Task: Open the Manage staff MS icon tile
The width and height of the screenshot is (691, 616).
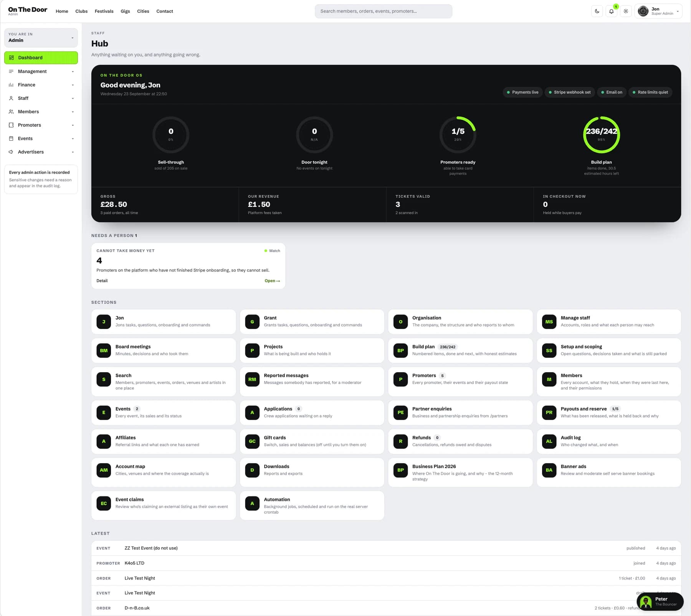Action: pos(549,322)
